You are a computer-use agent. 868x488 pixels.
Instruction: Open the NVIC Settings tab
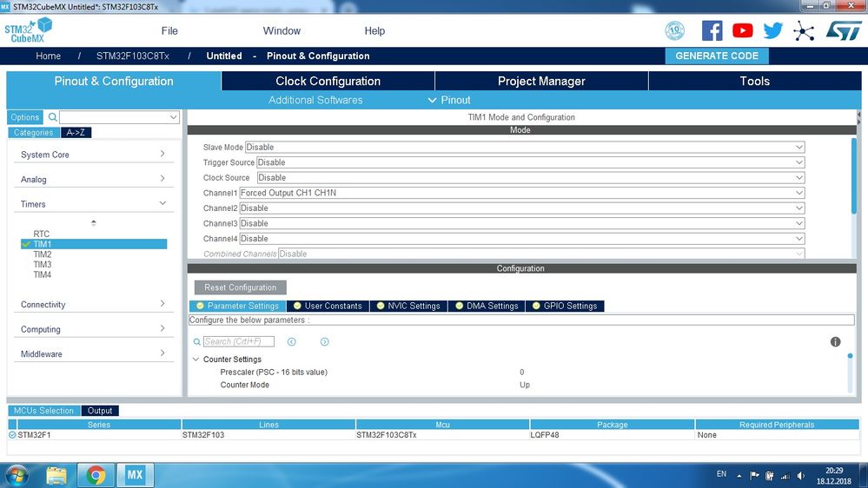[x=408, y=306]
